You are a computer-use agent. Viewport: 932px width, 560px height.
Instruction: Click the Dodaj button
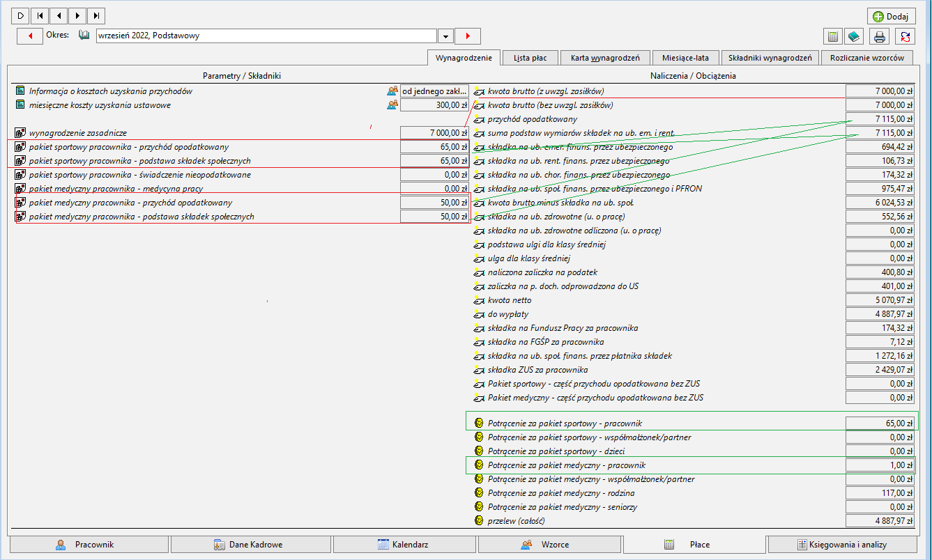(x=892, y=16)
